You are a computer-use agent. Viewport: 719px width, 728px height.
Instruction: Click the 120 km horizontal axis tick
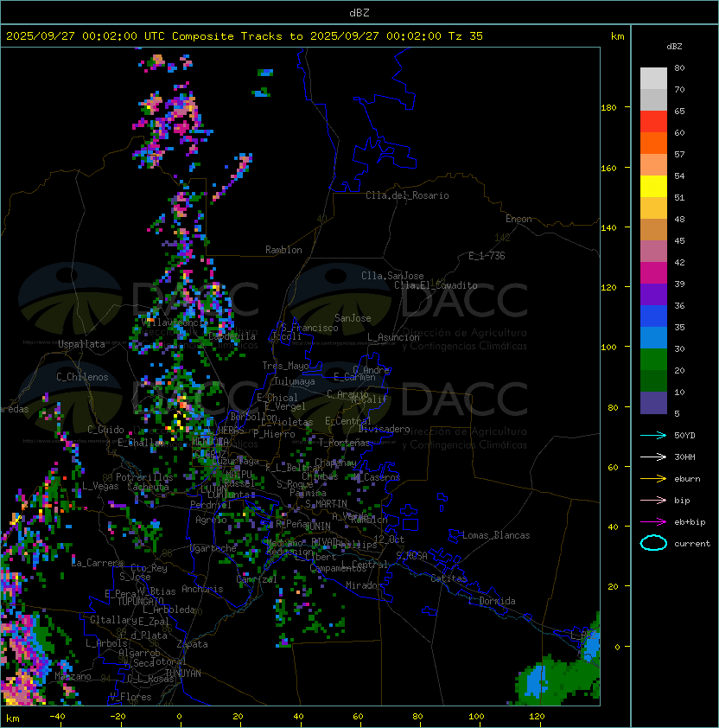(x=537, y=717)
